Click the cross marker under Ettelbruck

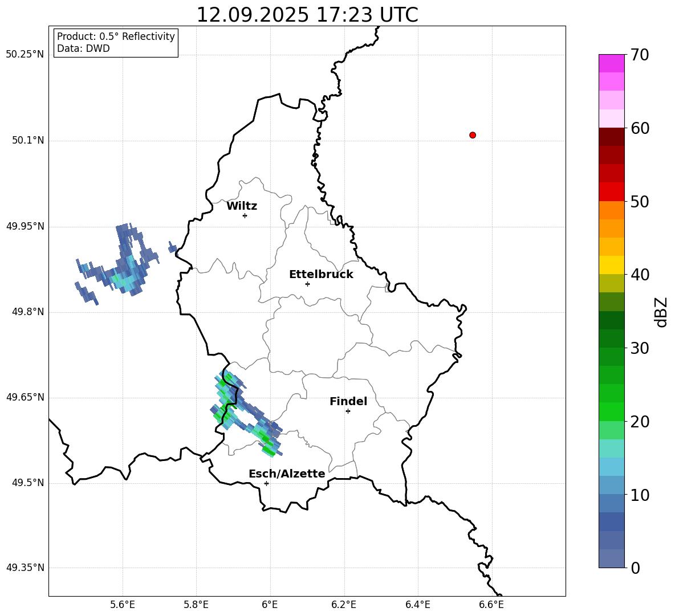[307, 284]
